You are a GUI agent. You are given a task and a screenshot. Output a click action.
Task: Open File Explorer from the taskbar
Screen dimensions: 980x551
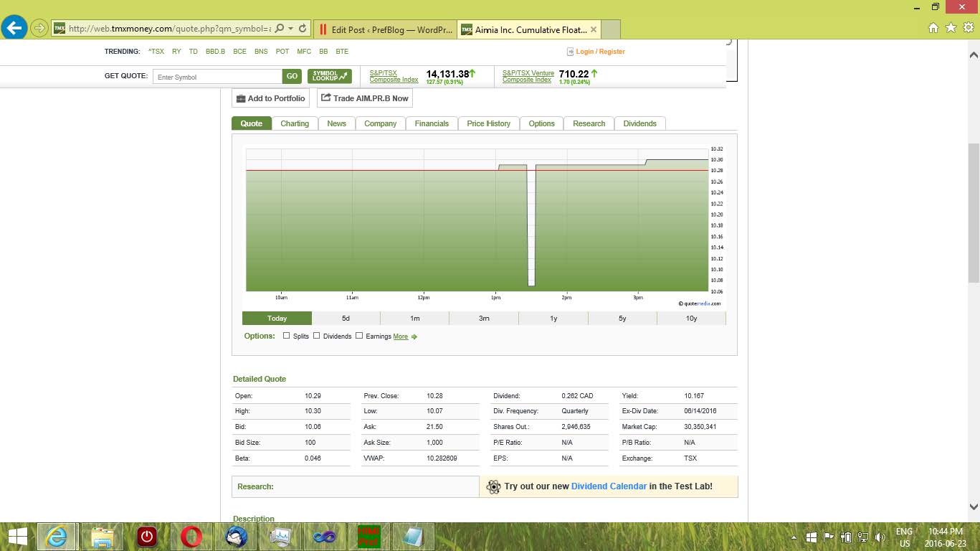[x=102, y=537]
